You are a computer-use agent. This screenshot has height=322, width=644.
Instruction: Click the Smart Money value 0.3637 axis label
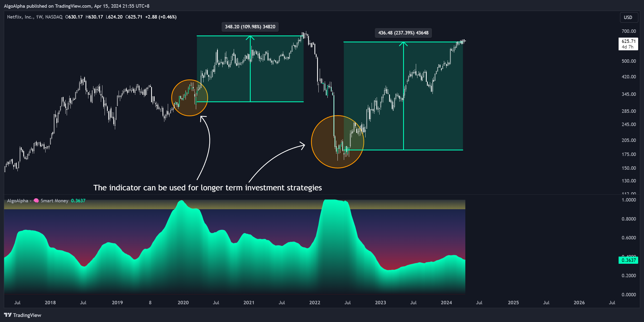[x=628, y=260]
